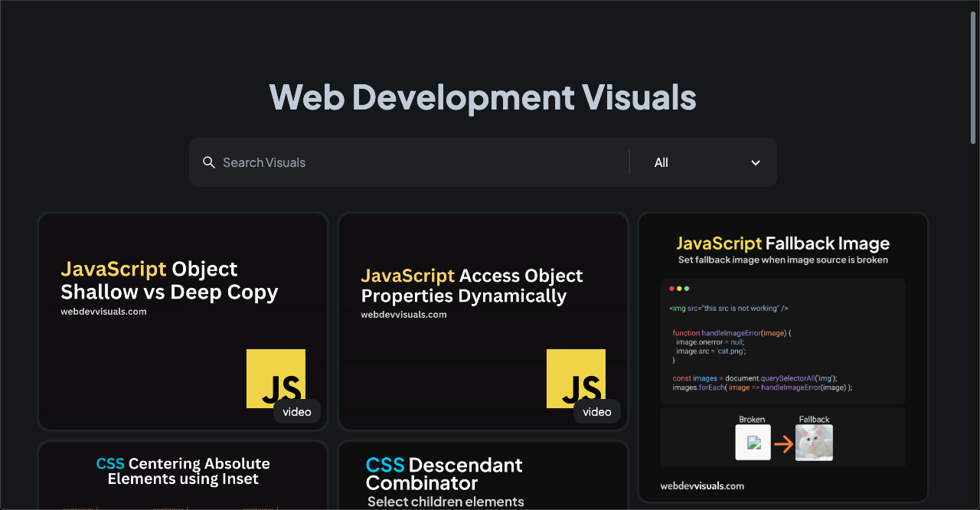Screen dimensions: 980x510
Task: Click the page vertical scrollbar thumb
Action: (x=973, y=75)
